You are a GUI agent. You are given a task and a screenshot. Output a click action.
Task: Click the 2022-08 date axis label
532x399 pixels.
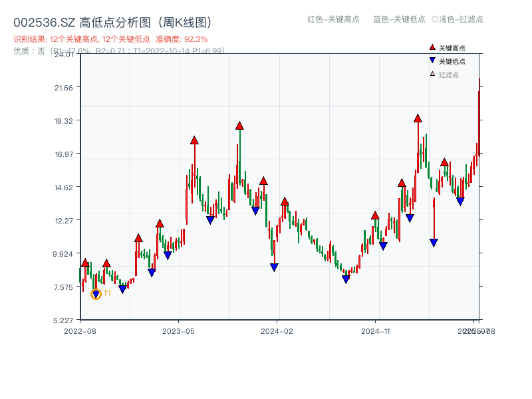coord(80,331)
